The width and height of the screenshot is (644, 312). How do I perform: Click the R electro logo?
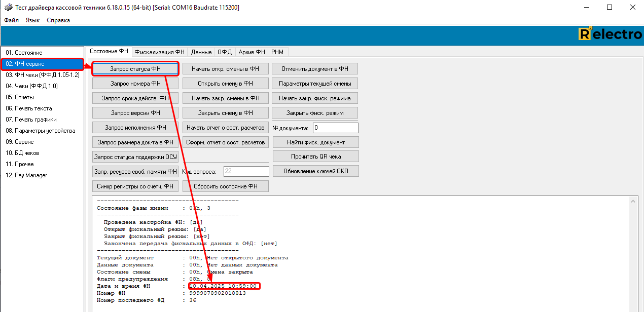pos(610,34)
